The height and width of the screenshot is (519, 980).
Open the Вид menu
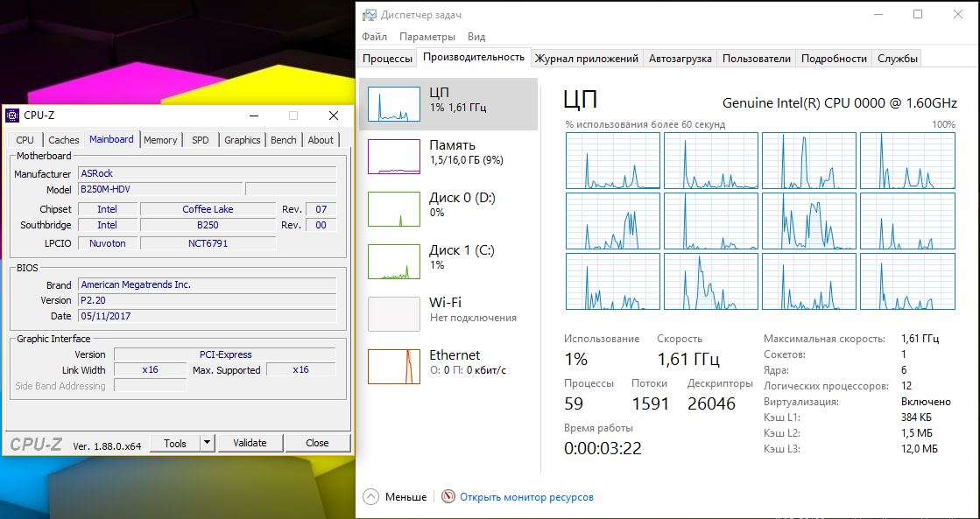pos(476,37)
